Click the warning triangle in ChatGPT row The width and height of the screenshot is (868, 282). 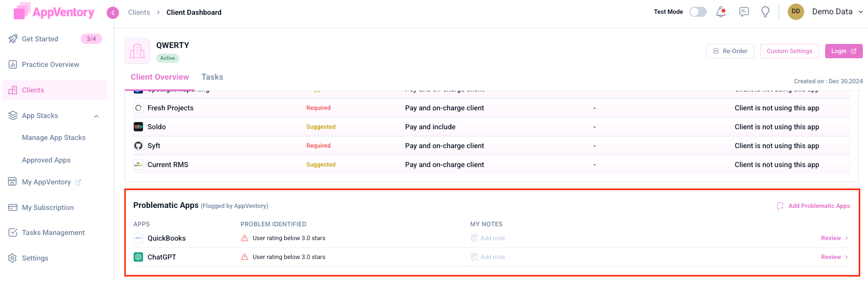click(245, 257)
